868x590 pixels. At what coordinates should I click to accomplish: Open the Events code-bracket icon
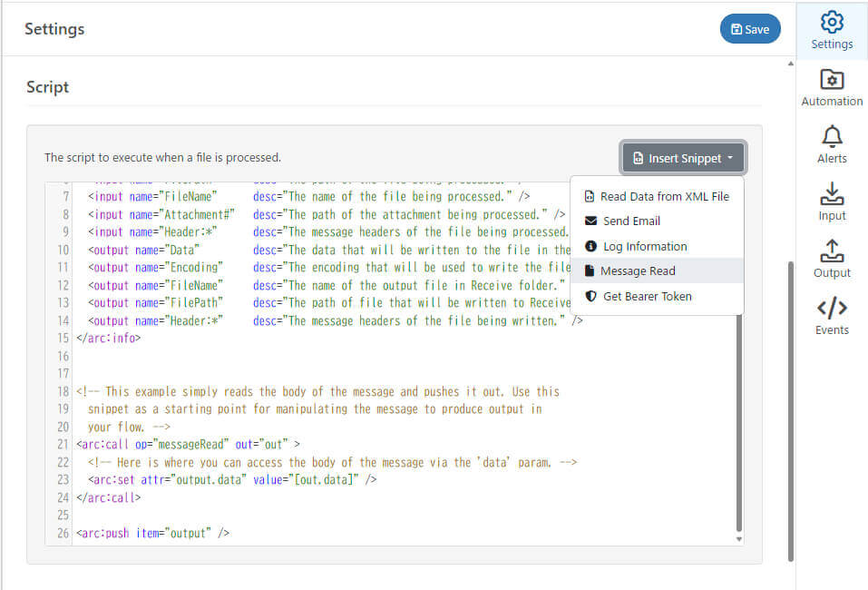[832, 309]
